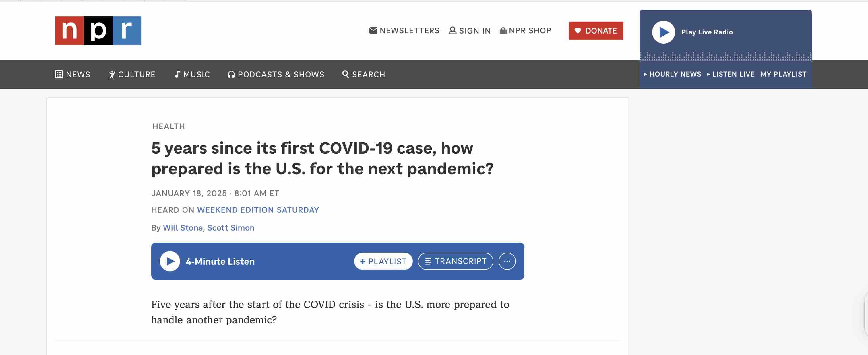
Task: Start Play Live Radio button
Action: pos(663,32)
